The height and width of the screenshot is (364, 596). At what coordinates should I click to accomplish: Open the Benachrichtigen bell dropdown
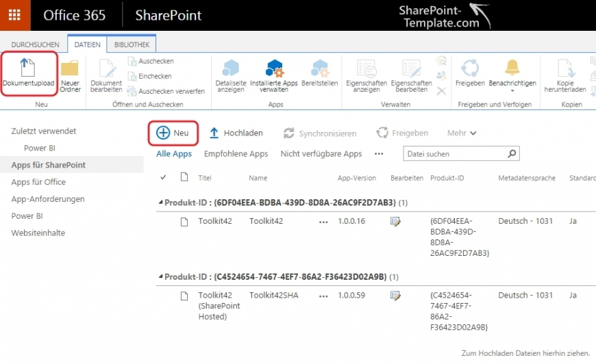pyautogui.click(x=512, y=75)
